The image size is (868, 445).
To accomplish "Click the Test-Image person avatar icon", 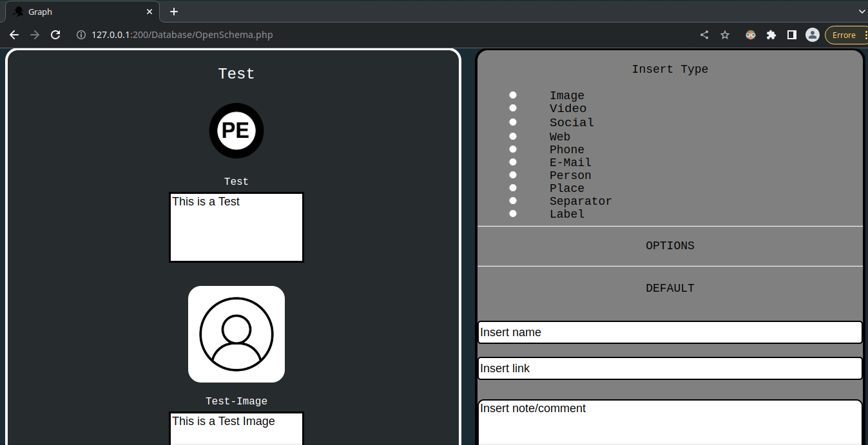I will (236, 334).
